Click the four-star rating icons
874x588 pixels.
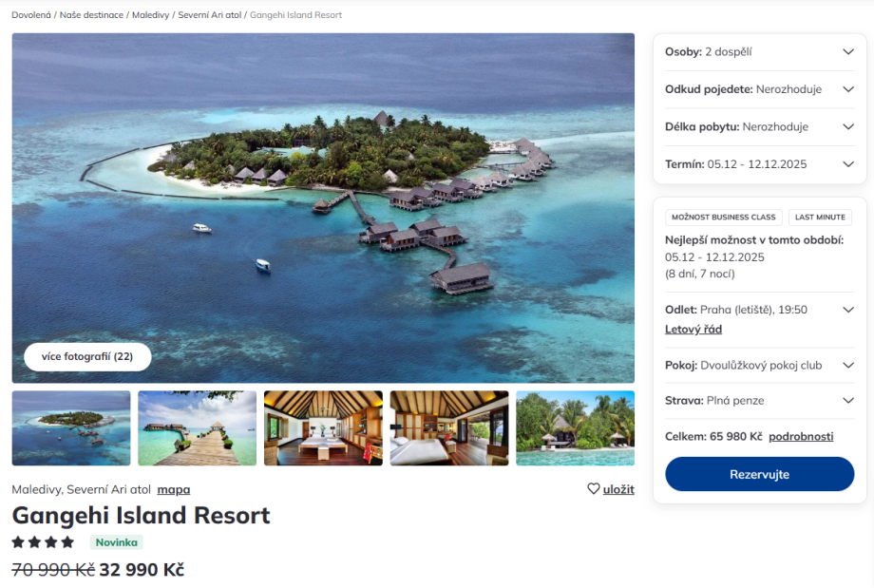point(43,542)
